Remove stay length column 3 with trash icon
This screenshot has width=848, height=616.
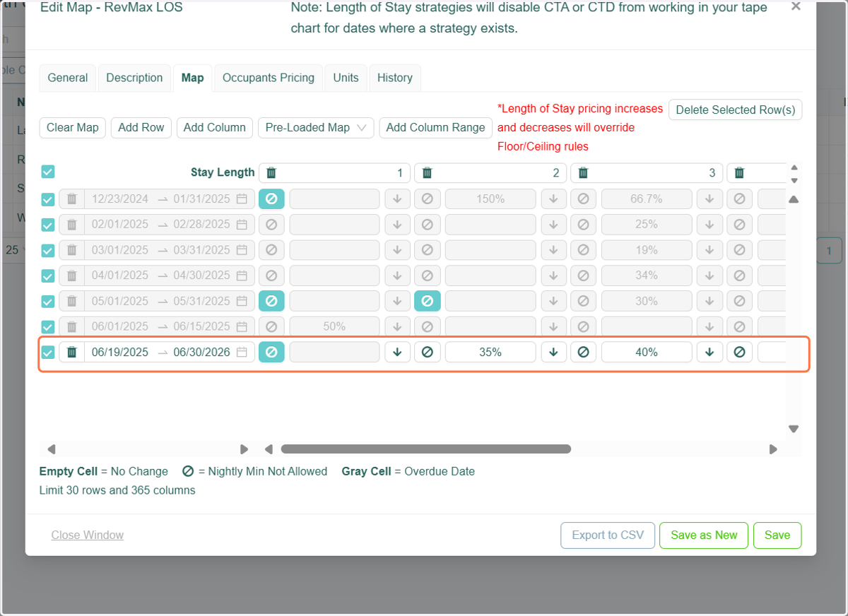point(584,172)
